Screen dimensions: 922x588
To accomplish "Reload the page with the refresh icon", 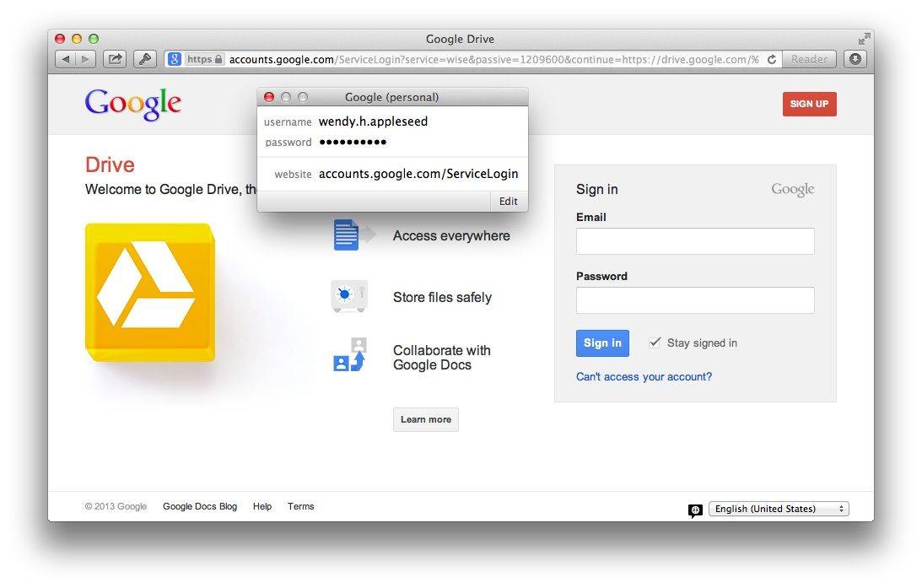I will click(772, 59).
